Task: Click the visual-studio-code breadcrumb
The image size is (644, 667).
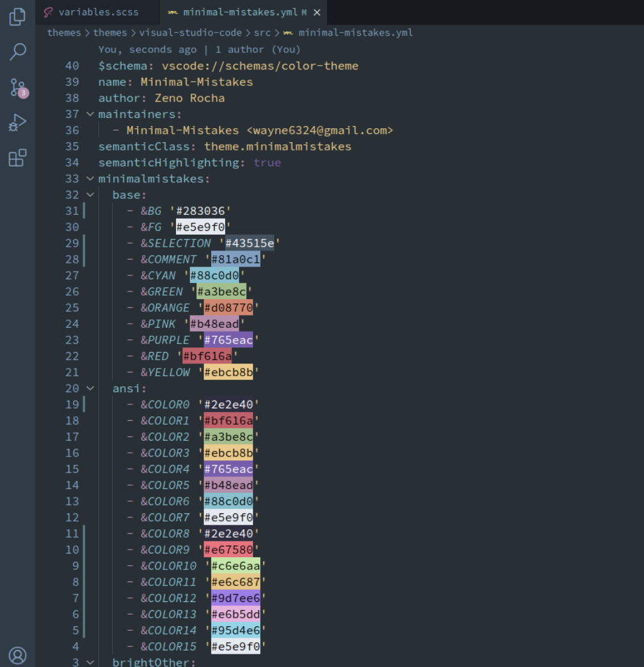Action: tap(190, 33)
